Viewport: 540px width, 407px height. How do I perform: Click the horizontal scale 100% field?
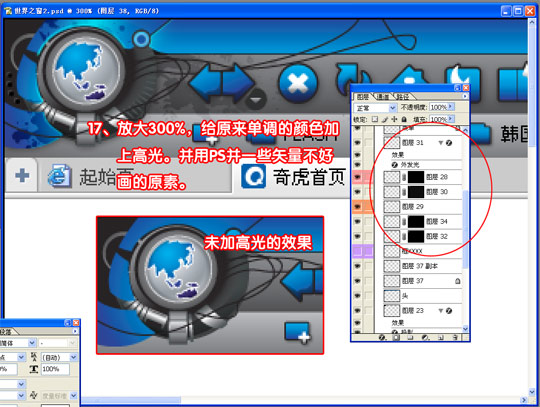(55, 369)
